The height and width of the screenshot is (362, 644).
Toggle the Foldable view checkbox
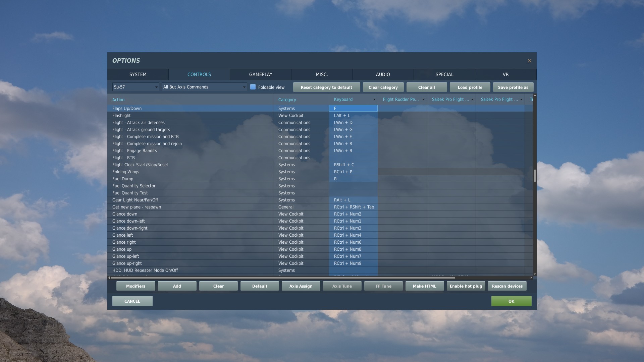click(253, 87)
